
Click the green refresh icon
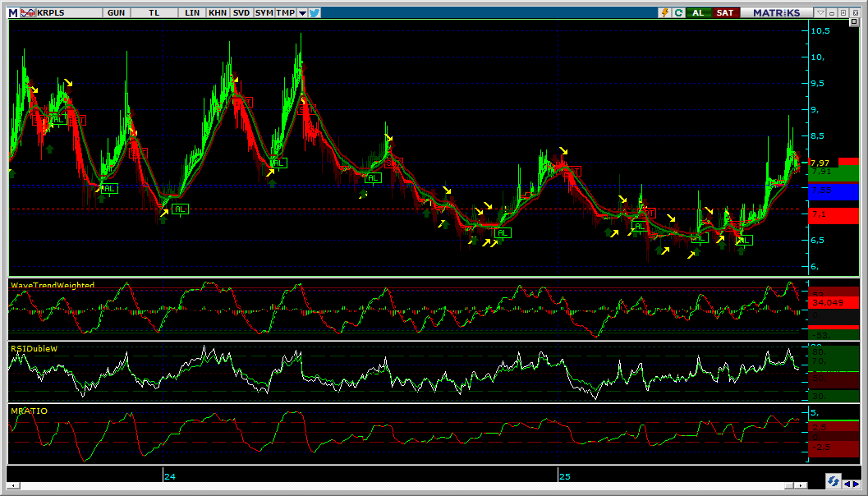tap(678, 12)
